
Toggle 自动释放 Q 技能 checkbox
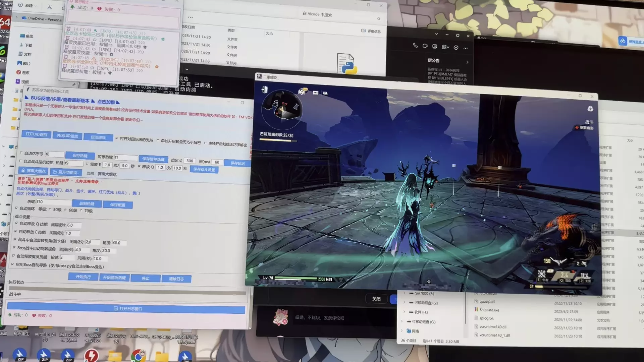tap(16, 223)
